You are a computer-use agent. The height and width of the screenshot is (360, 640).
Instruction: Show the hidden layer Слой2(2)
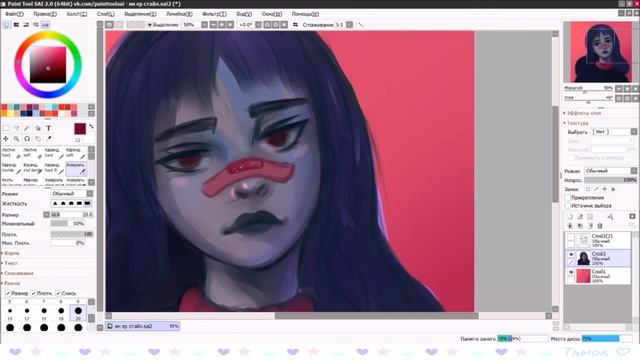pos(571,236)
